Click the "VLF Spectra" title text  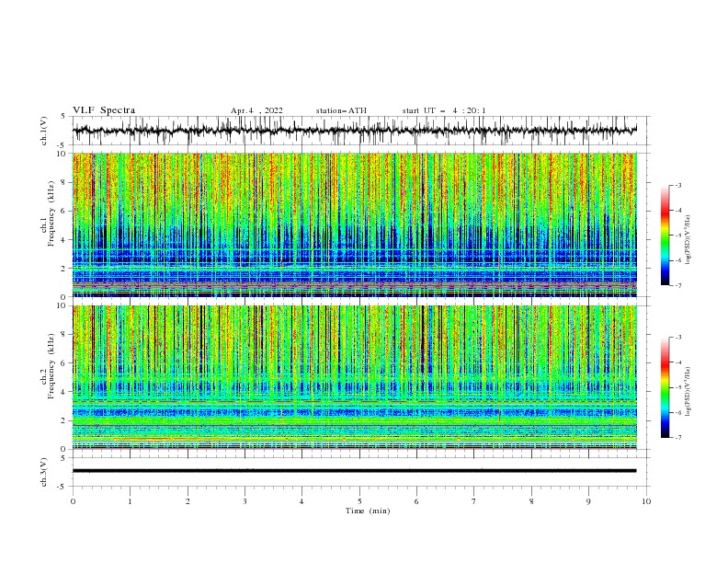coord(104,110)
